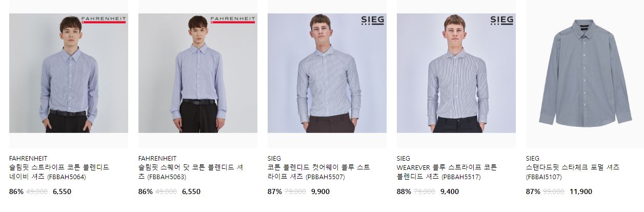Image resolution: width=644 pixels, height=212 pixels.
Task: Click SIEG logo on cutaway shirt photo
Action: (x=373, y=20)
